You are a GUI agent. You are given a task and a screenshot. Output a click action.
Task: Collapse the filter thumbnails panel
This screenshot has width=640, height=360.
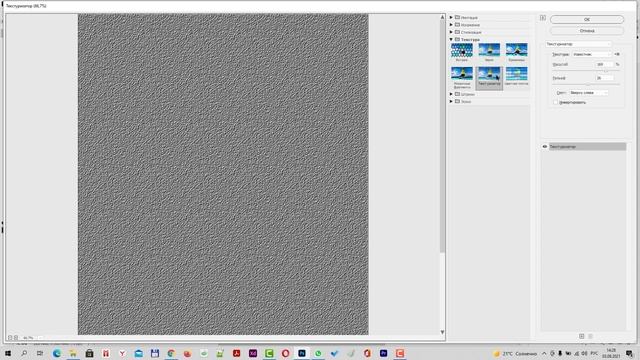pos(542,18)
